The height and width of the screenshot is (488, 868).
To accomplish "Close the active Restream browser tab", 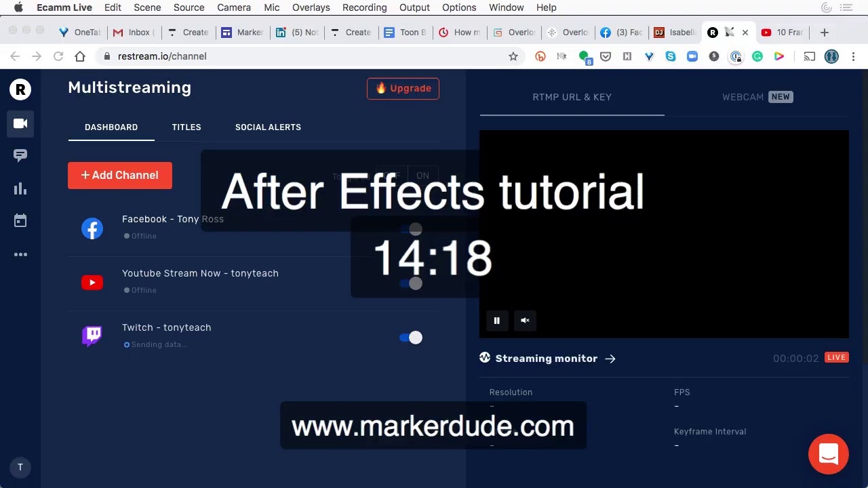I will click(745, 33).
